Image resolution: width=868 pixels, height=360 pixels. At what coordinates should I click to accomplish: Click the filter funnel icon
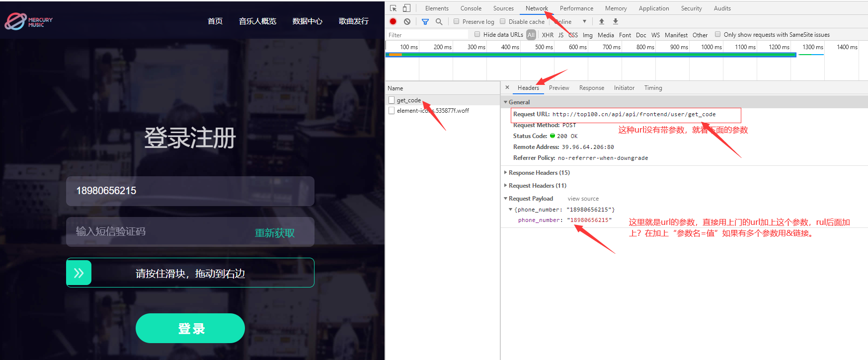tap(425, 21)
